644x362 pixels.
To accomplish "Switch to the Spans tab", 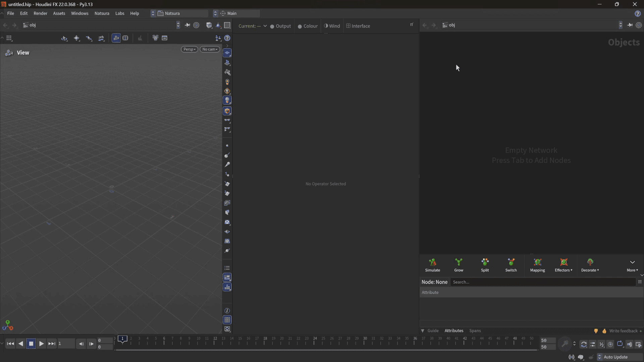I will coord(475,331).
